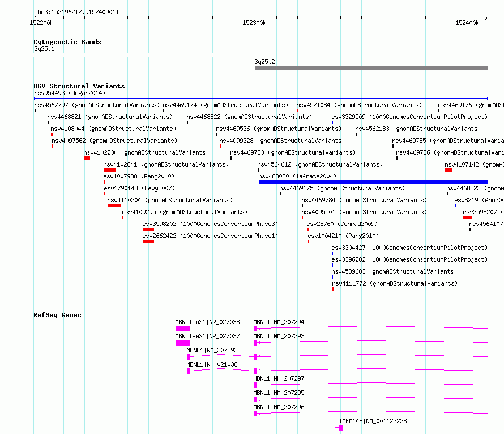This screenshot has width=504, height=434.
Task: Click nsv4468822 gnomAD variant label
Action: [x=249, y=117]
